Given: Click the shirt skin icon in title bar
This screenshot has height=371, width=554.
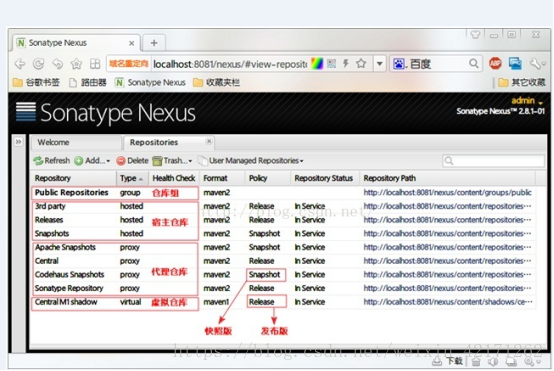Looking at the screenshot, I should 475,35.
